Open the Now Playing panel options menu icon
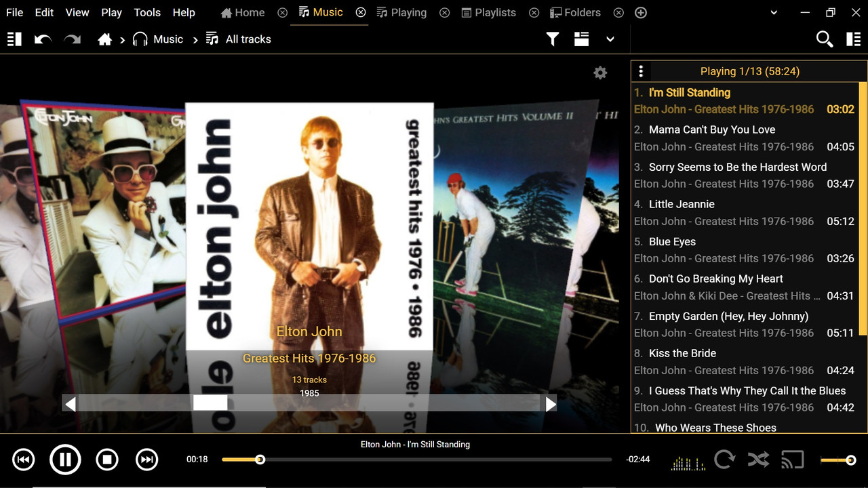 click(640, 70)
